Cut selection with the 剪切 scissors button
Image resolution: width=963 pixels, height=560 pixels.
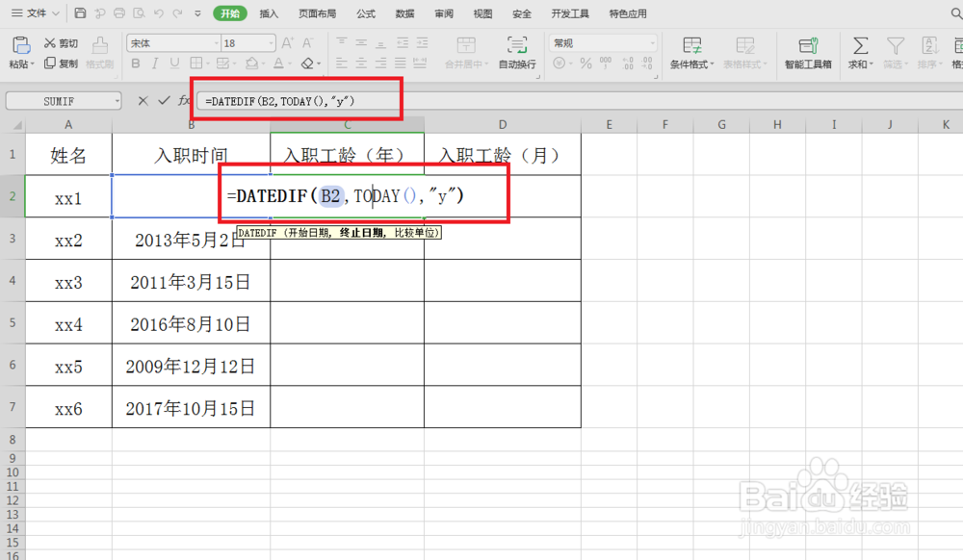61,43
